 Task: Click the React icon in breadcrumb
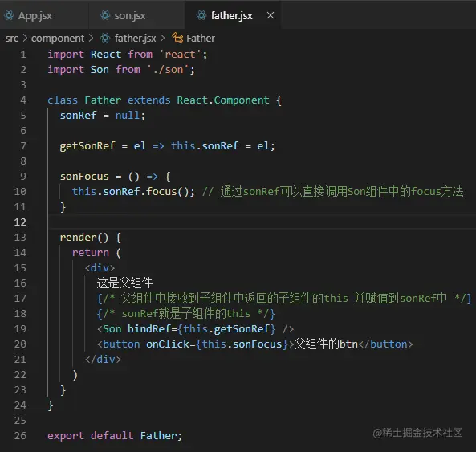(x=105, y=39)
